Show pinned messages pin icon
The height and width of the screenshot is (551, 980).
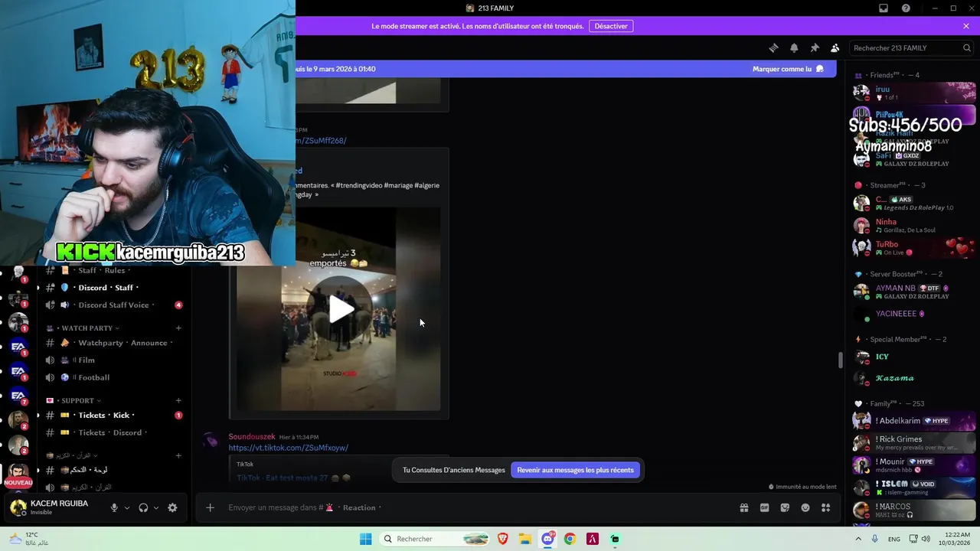[x=815, y=47]
